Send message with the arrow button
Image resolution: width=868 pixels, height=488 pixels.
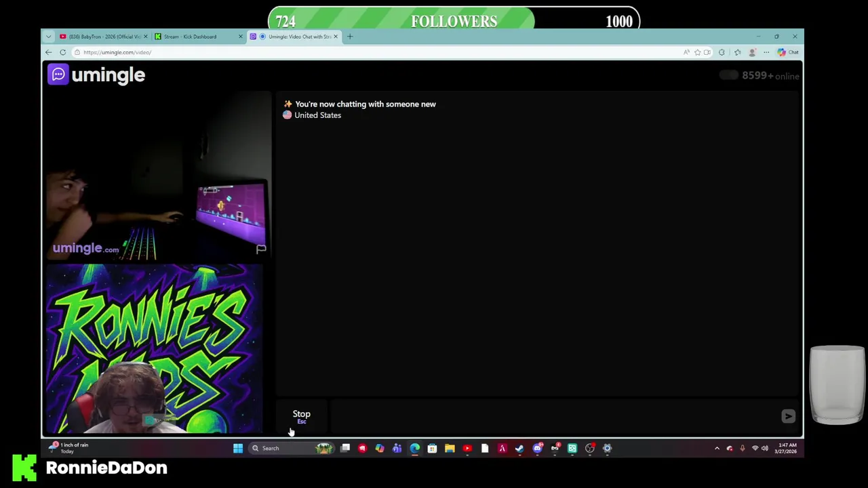pyautogui.click(x=788, y=416)
